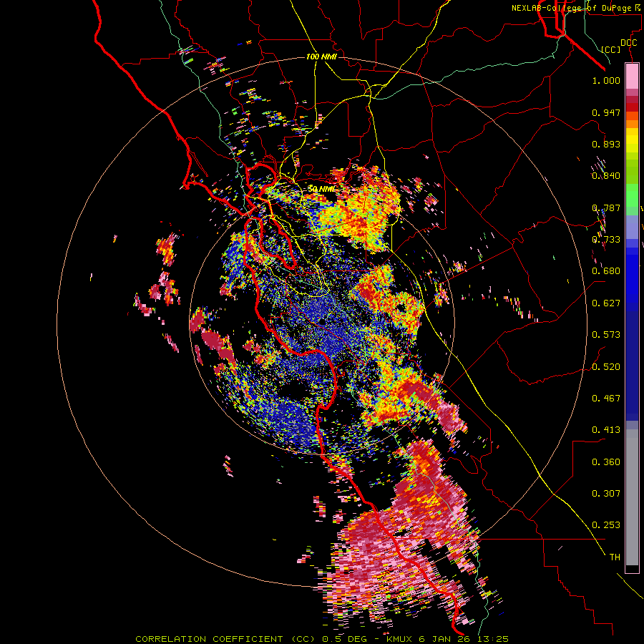Click the 0.360 scale value

[606, 462]
